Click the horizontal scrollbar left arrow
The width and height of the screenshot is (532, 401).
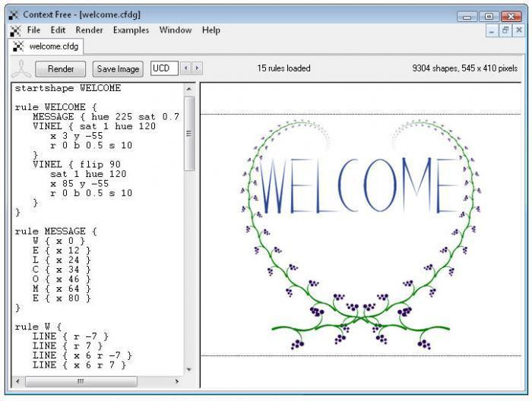[17, 381]
